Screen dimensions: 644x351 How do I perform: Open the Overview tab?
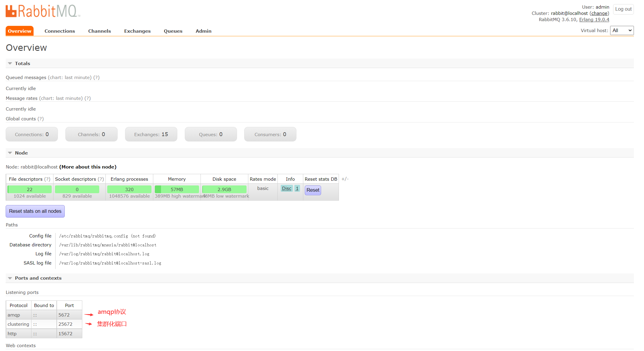tap(20, 31)
